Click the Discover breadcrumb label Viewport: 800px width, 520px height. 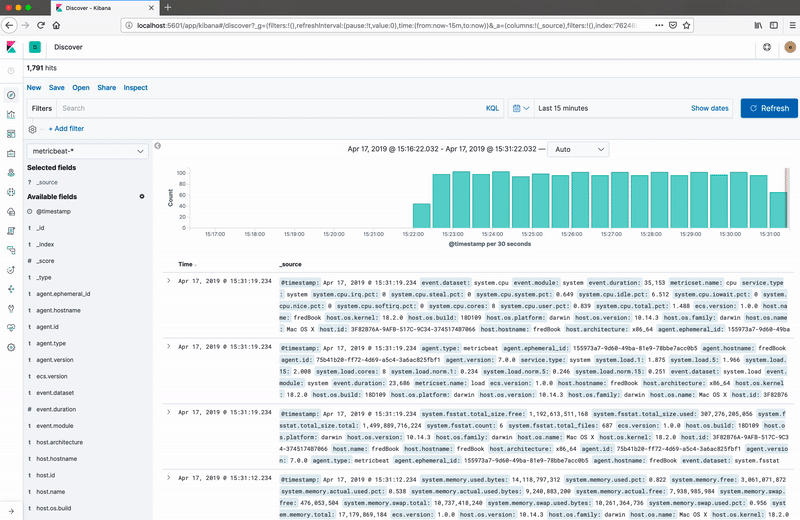click(x=68, y=47)
